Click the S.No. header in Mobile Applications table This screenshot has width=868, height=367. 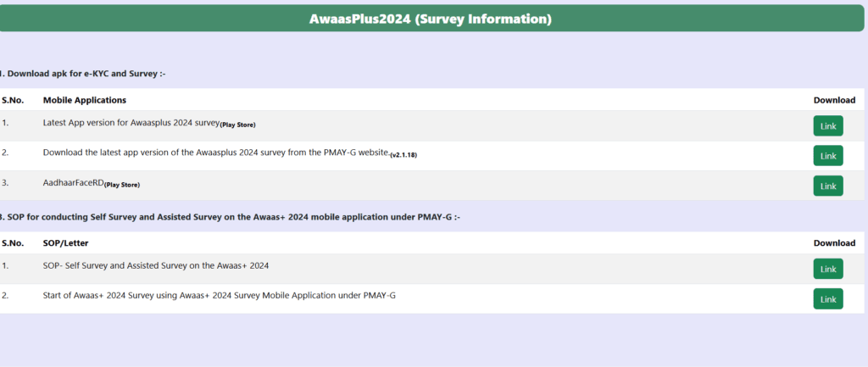[12, 100]
